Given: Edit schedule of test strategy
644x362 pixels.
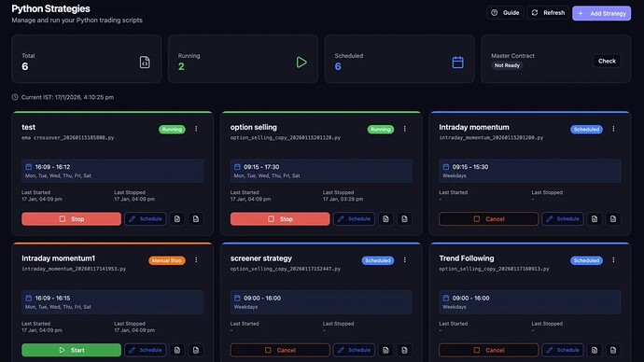Looking at the screenshot, I should coord(146,218).
